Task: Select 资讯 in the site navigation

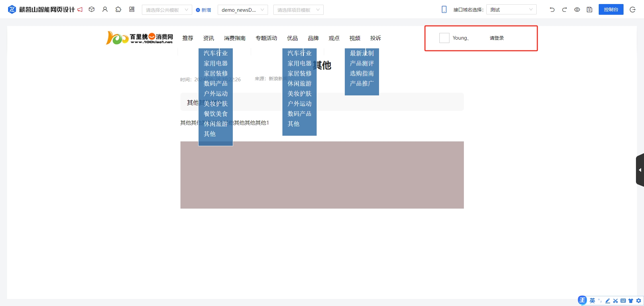Action: coord(209,38)
